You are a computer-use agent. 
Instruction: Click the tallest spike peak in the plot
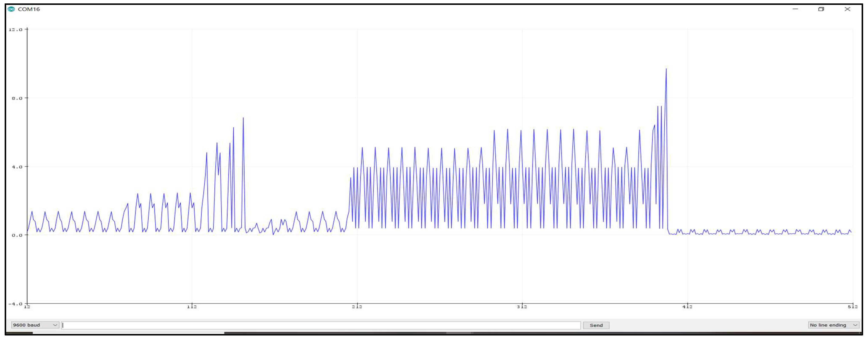[666, 69]
